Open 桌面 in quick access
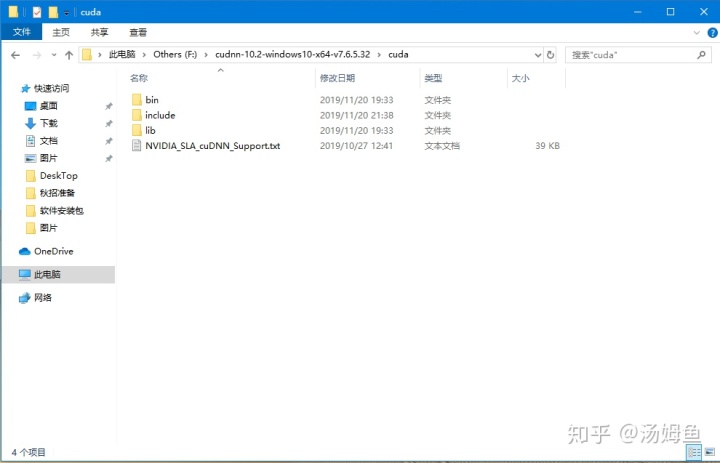The height and width of the screenshot is (463, 720). pyautogui.click(x=48, y=106)
